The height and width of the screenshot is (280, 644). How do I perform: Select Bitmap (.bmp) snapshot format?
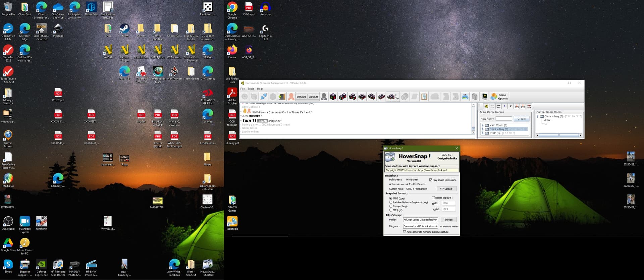[391, 206]
